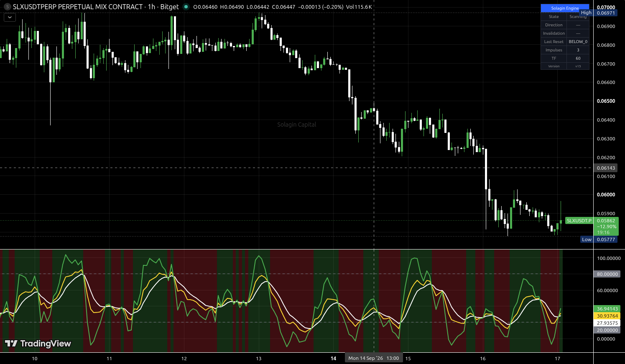Click the Last Reset label cell
Viewport: 625px width, 364px height.
pyautogui.click(x=554, y=42)
